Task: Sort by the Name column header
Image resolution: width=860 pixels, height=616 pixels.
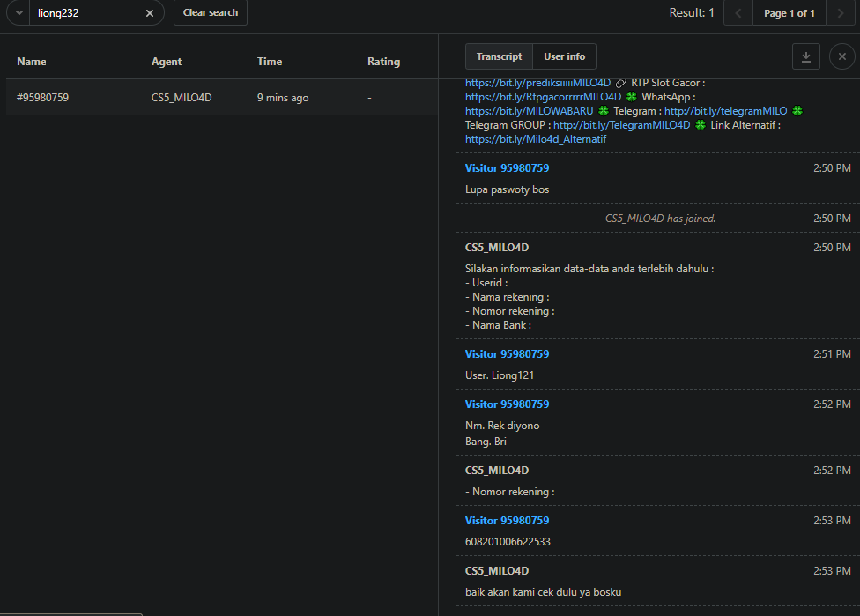Action: pos(31,62)
